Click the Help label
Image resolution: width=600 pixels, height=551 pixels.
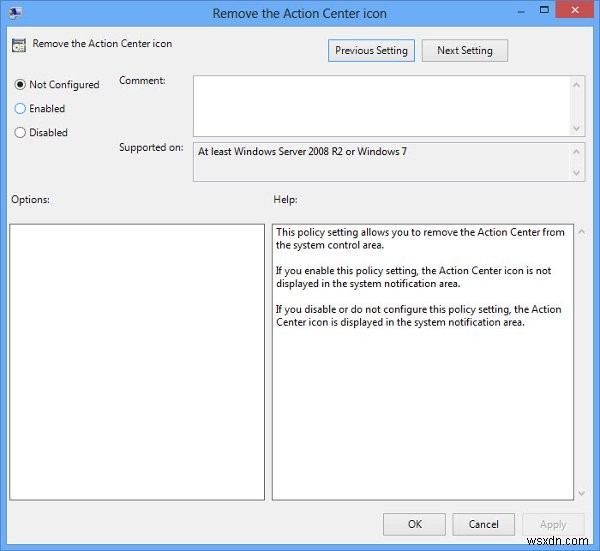(285, 199)
